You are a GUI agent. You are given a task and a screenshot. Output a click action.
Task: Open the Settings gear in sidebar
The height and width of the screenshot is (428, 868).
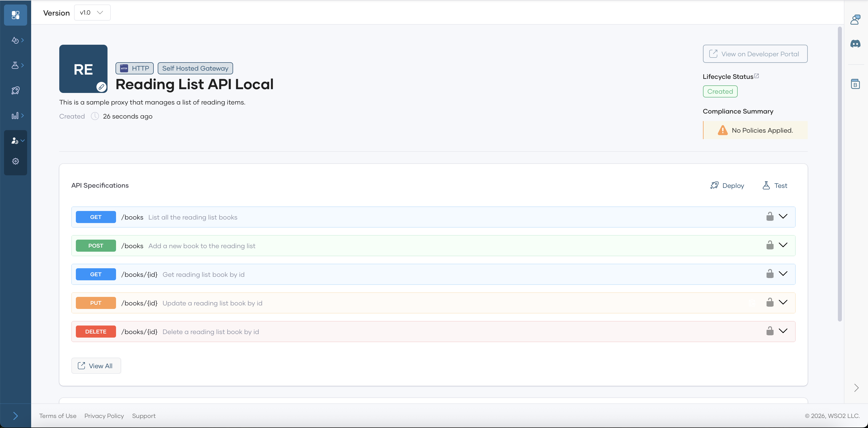coord(16,162)
